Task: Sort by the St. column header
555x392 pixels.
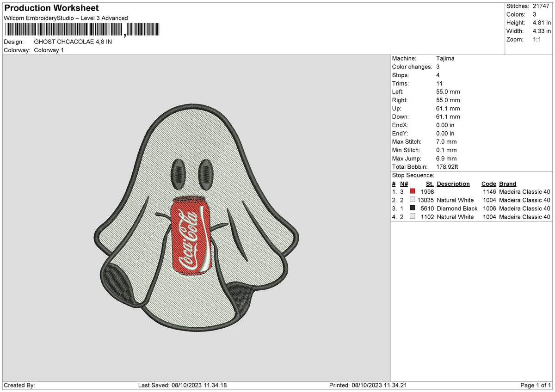Action: click(x=429, y=184)
